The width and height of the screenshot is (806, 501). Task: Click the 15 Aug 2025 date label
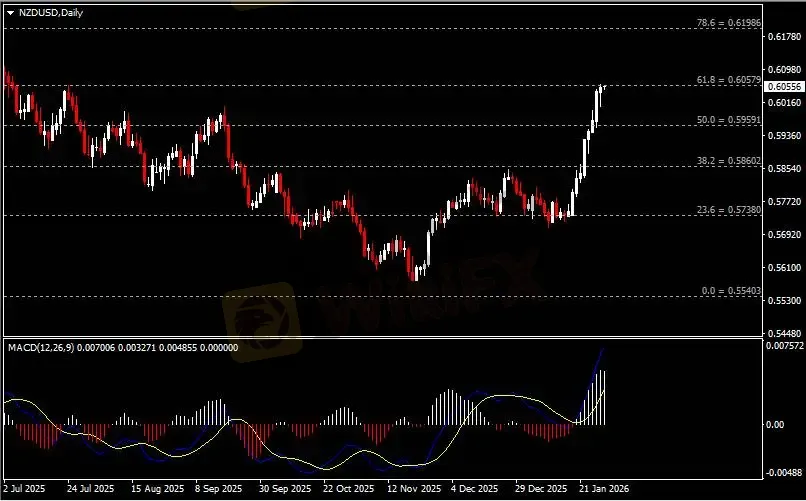click(x=157, y=488)
